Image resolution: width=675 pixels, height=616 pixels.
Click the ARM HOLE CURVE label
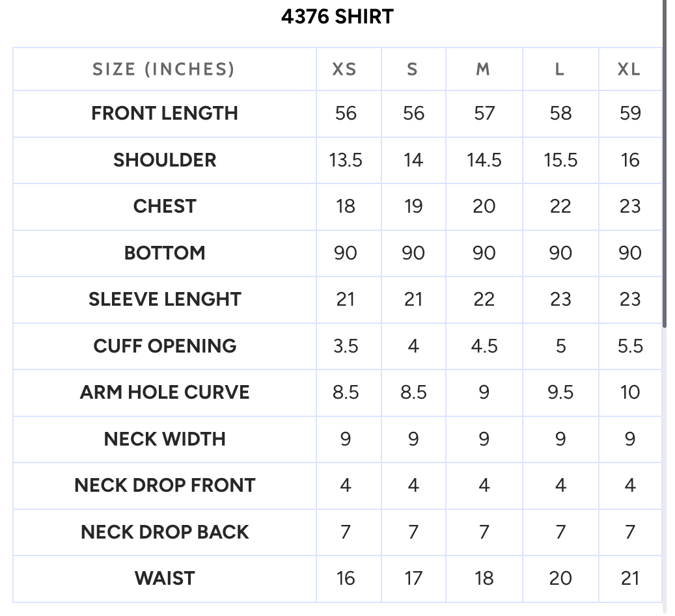point(165,392)
